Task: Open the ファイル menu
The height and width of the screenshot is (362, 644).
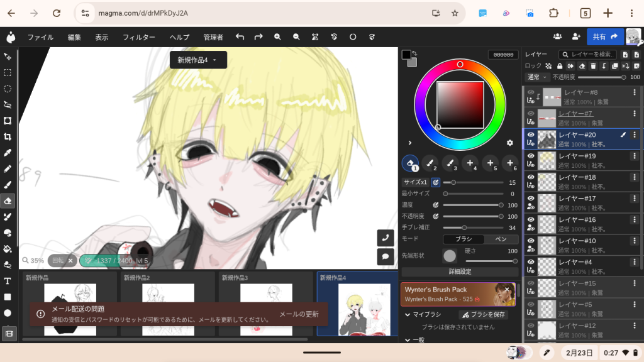Action: pos(40,37)
